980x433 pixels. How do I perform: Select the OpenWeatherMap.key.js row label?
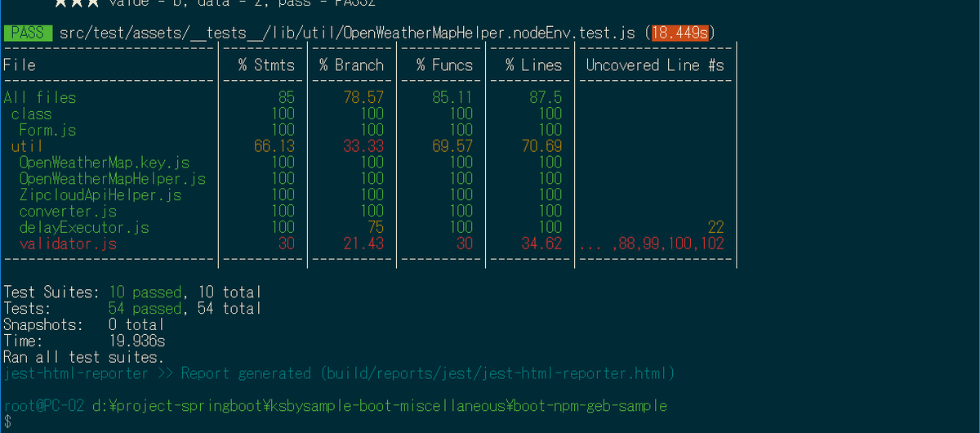pyautogui.click(x=104, y=163)
